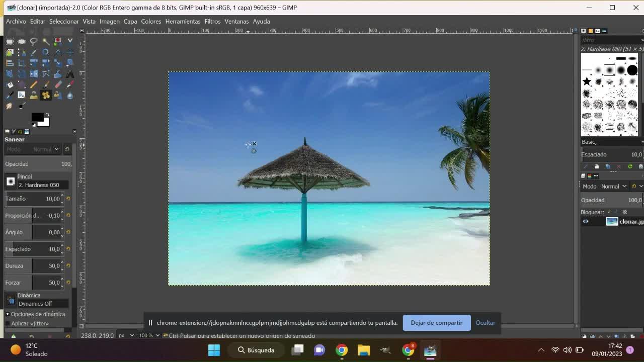
Task: Select the Heal tool
Action: point(46,95)
